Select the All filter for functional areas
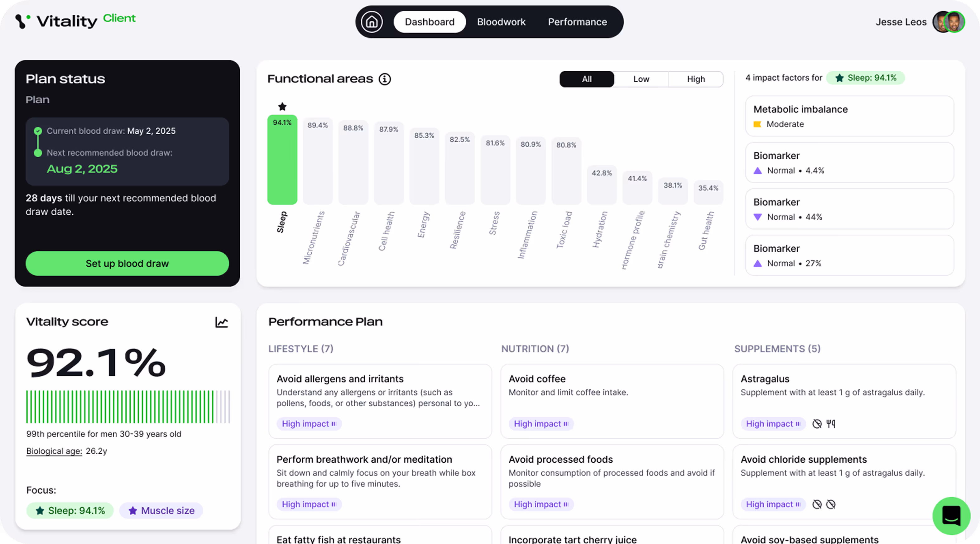 tap(587, 79)
